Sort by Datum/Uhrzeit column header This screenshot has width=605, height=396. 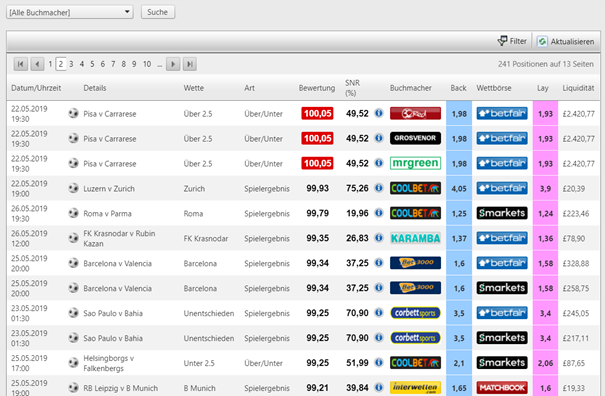coord(36,88)
